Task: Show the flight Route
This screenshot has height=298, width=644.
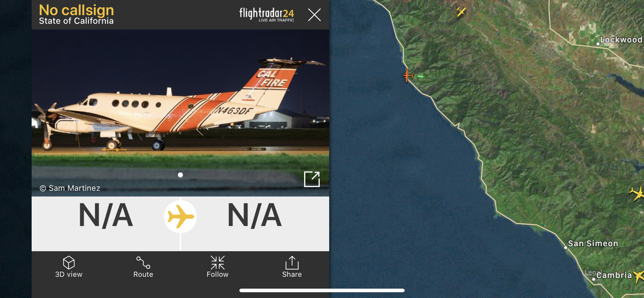Action: point(143,263)
